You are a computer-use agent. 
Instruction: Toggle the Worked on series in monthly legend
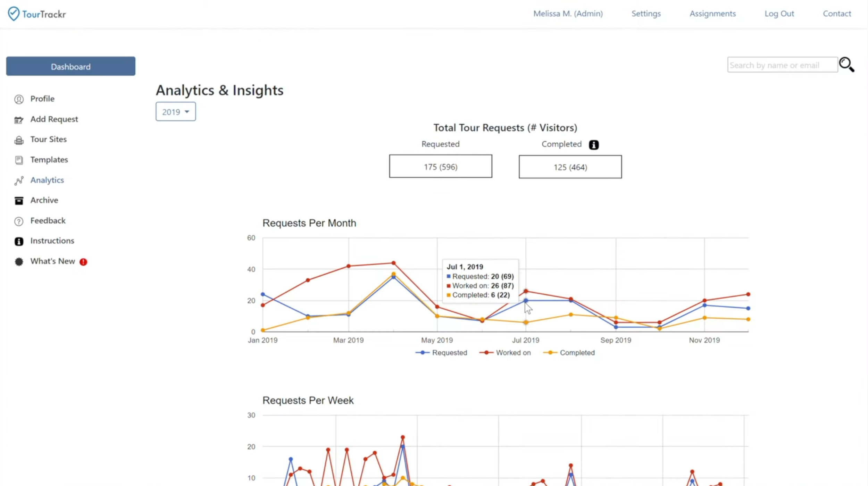pyautogui.click(x=505, y=353)
